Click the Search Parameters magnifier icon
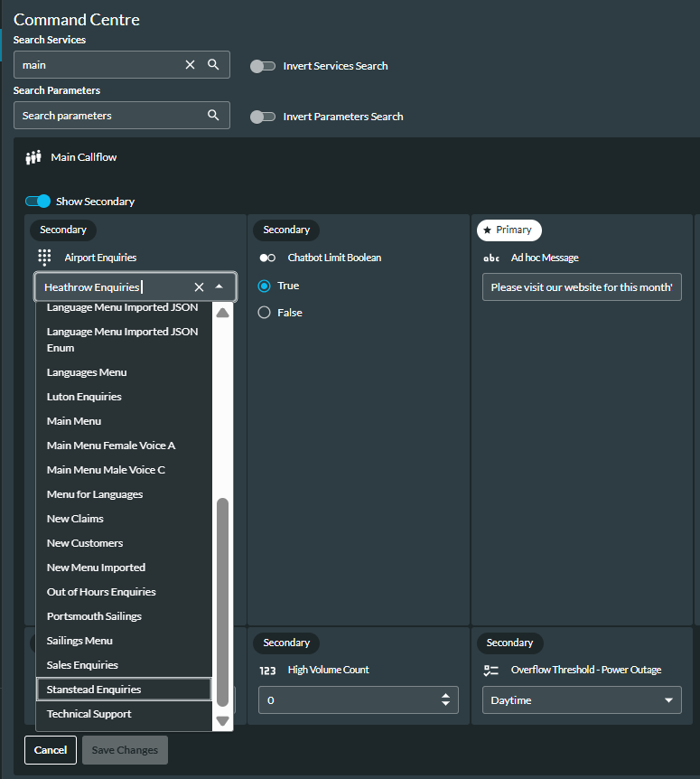The width and height of the screenshot is (700, 779). coord(213,116)
